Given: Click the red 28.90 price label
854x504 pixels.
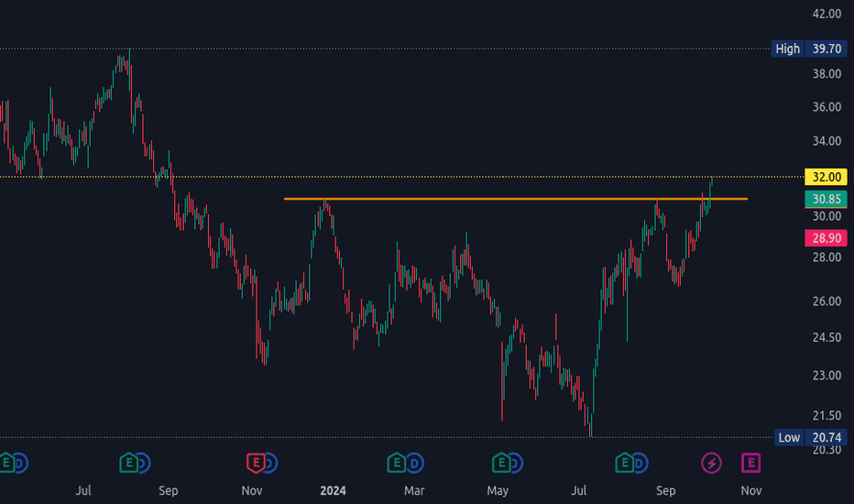Looking at the screenshot, I should 826,237.
